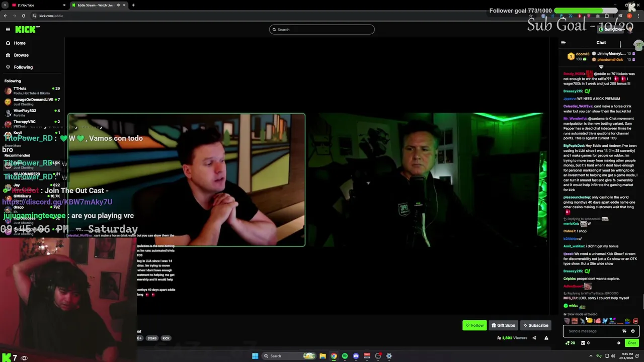Click the Subscribe button

coord(535,325)
